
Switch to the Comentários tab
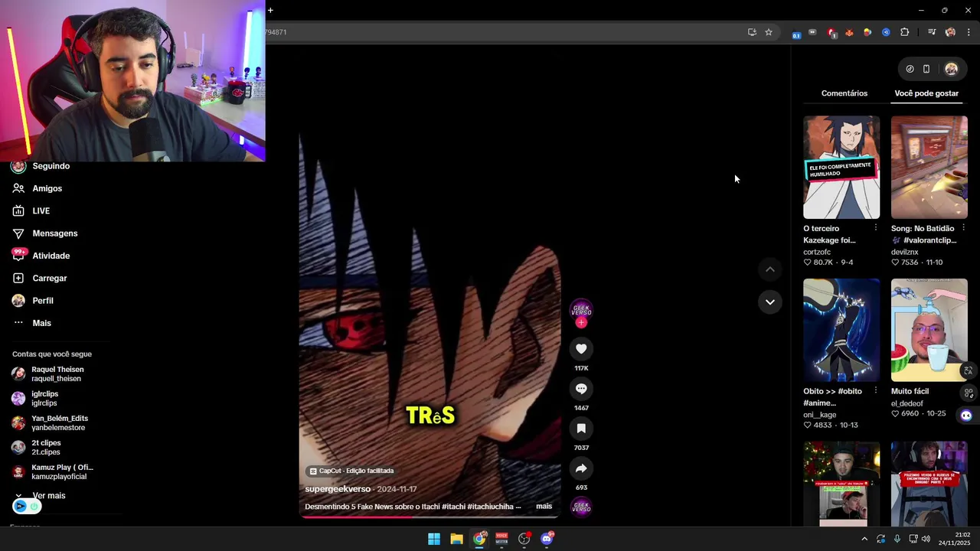pyautogui.click(x=844, y=93)
